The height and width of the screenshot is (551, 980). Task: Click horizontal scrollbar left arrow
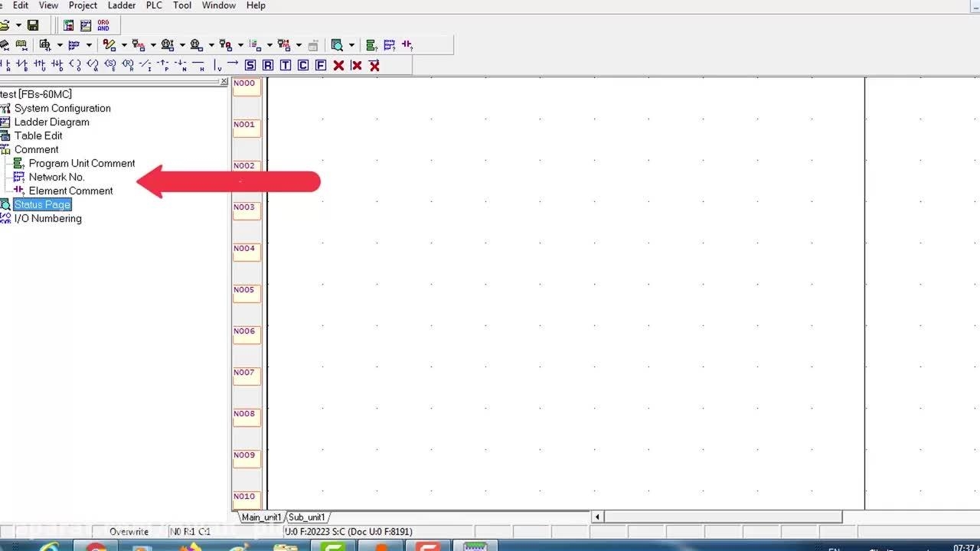pos(598,517)
